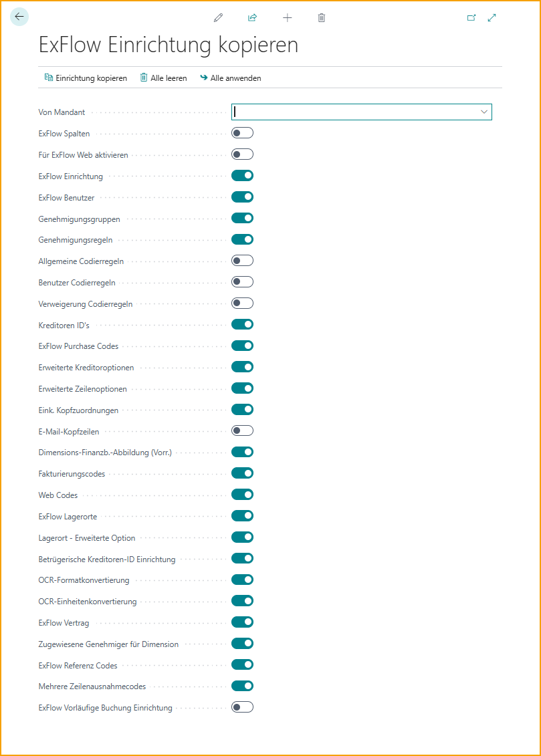This screenshot has width=541, height=756.
Task: Disable the OCR-Formatkonvertierung toggle
Action: click(242, 580)
